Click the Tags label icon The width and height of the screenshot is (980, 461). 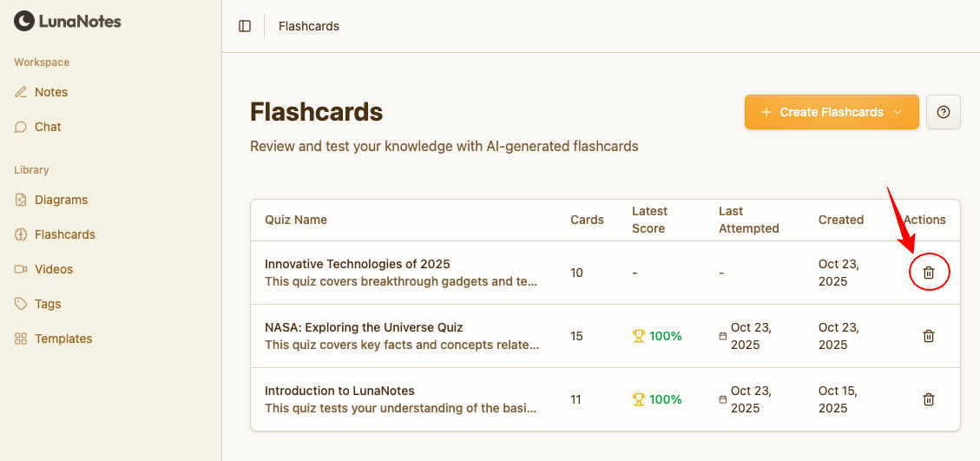21,304
